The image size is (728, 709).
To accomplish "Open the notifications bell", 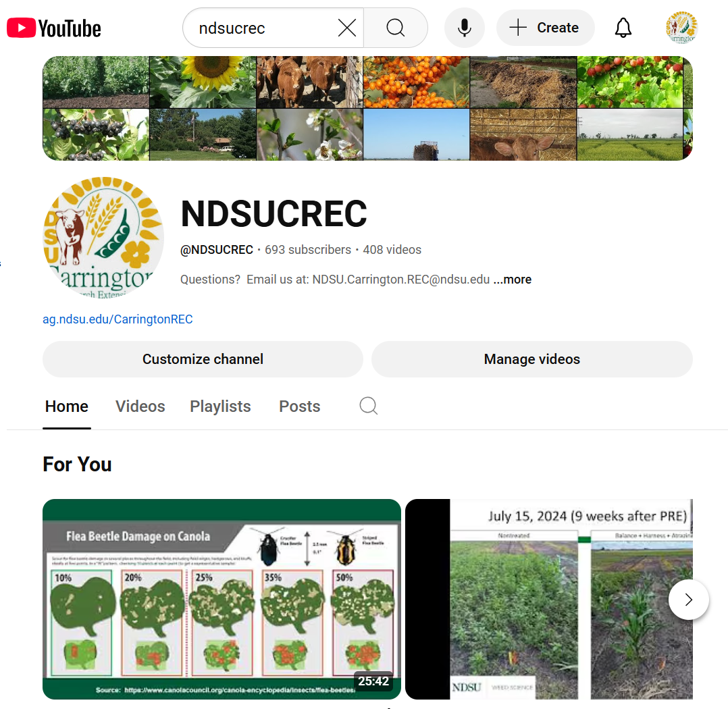I will point(623,28).
